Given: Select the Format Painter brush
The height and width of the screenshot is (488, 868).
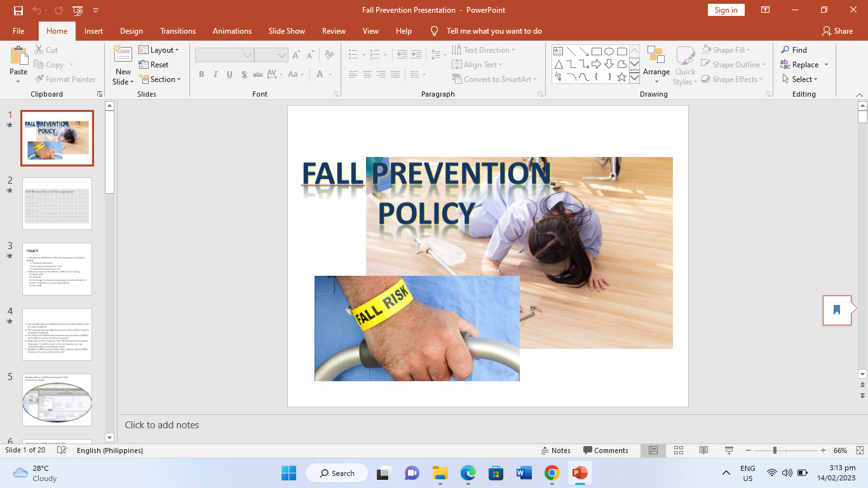Looking at the screenshot, I should tap(65, 79).
